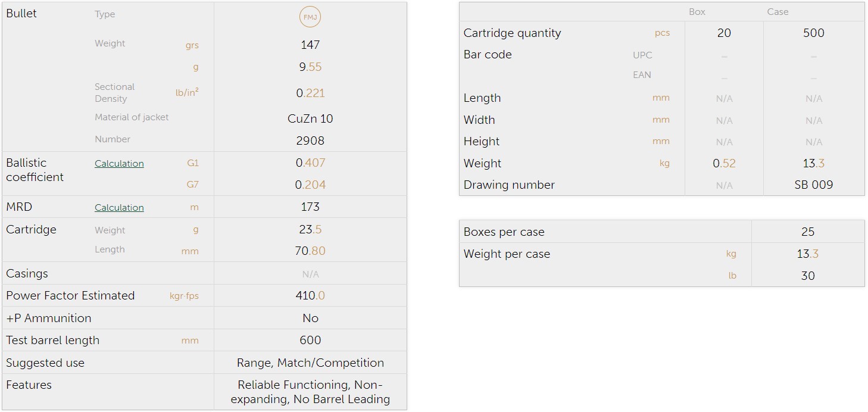Click the weight per case value 30 lb
868x412 pixels.
point(808,276)
